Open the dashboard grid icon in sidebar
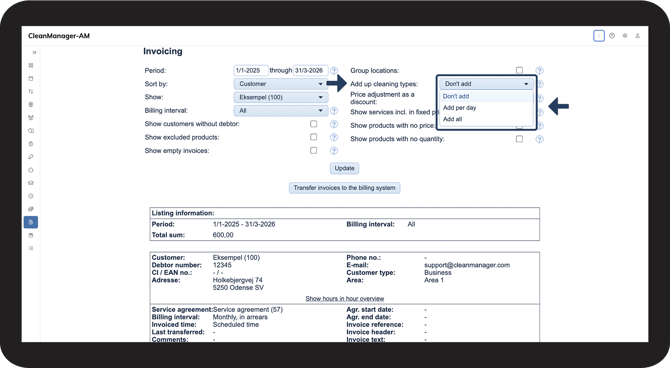 point(31,65)
